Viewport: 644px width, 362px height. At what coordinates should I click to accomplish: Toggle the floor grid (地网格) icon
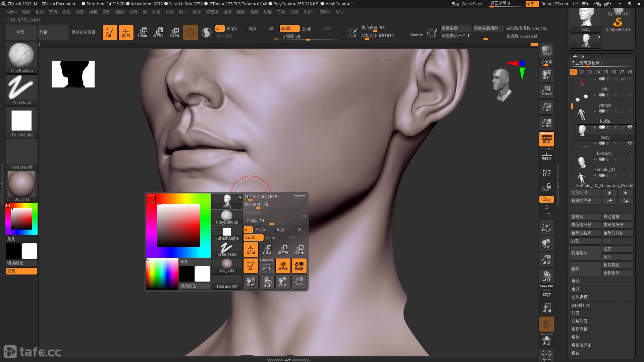546,156
